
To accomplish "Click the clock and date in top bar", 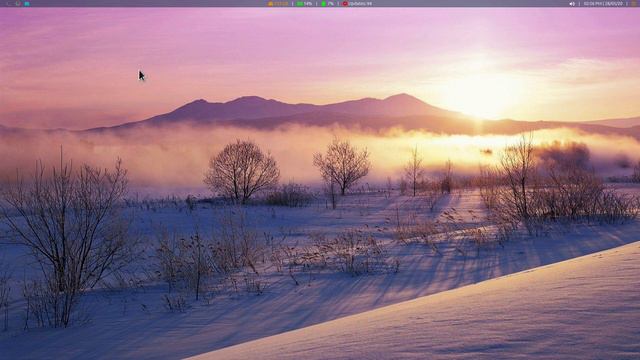I will coord(604,4).
